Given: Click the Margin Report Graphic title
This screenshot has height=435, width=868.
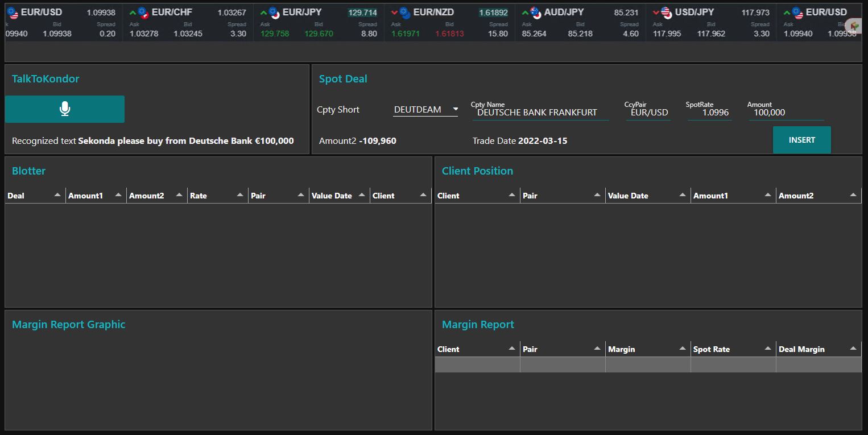Looking at the screenshot, I should (x=69, y=325).
